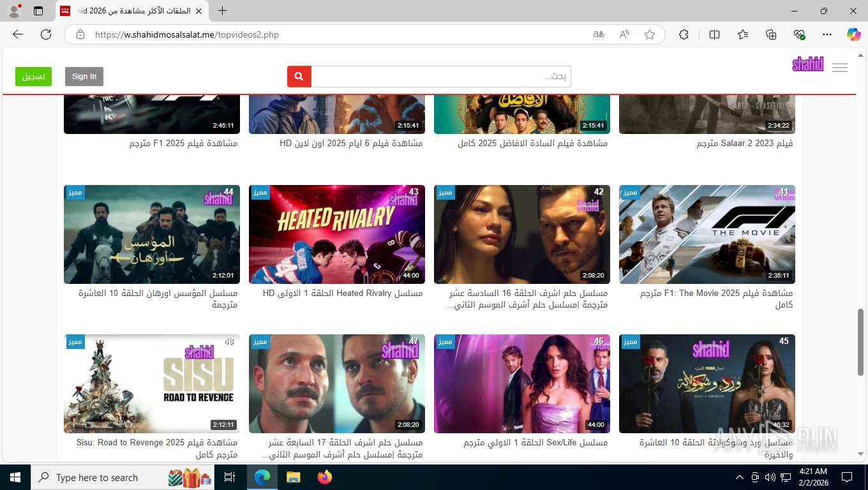
Task: Show hidden tray icons chevron
Action: (x=740, y=477)
